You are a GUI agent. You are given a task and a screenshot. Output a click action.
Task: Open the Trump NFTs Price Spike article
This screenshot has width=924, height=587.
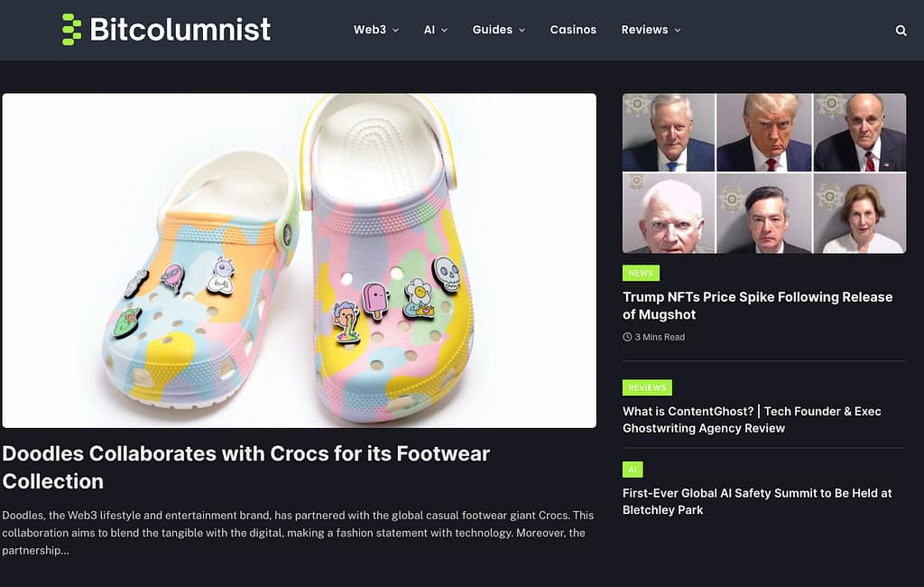[757, 305]
